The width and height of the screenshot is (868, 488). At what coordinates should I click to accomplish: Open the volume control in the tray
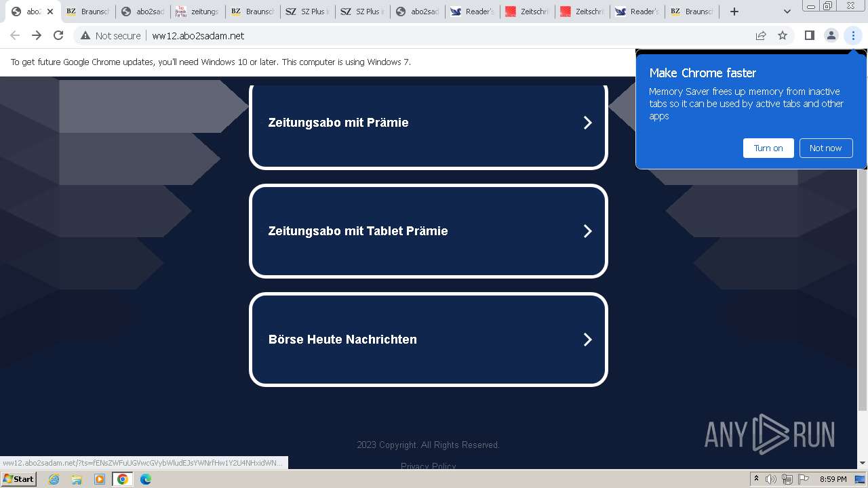[771, 479]
